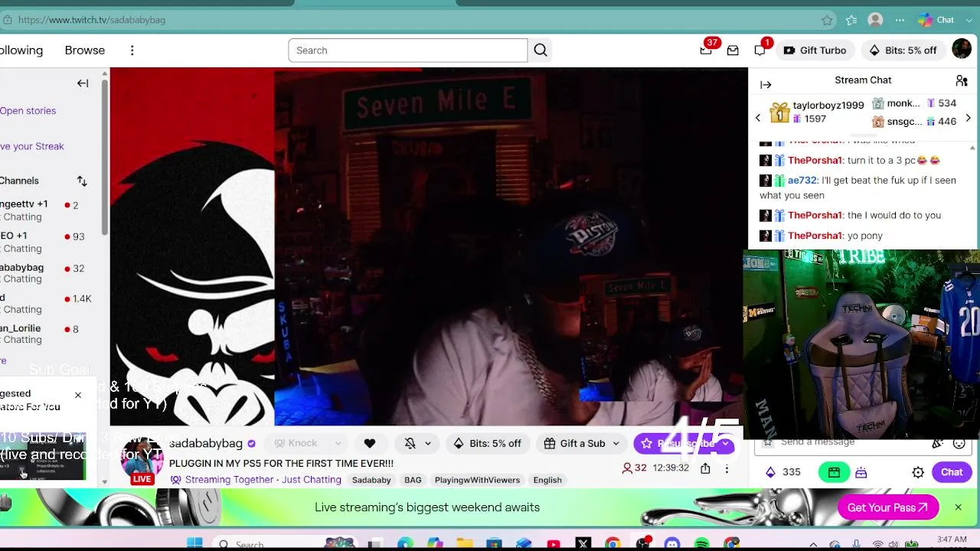Open the notifications speech bubble icon
Viewport: 980px width, 551px height.
tap(759, 51)
